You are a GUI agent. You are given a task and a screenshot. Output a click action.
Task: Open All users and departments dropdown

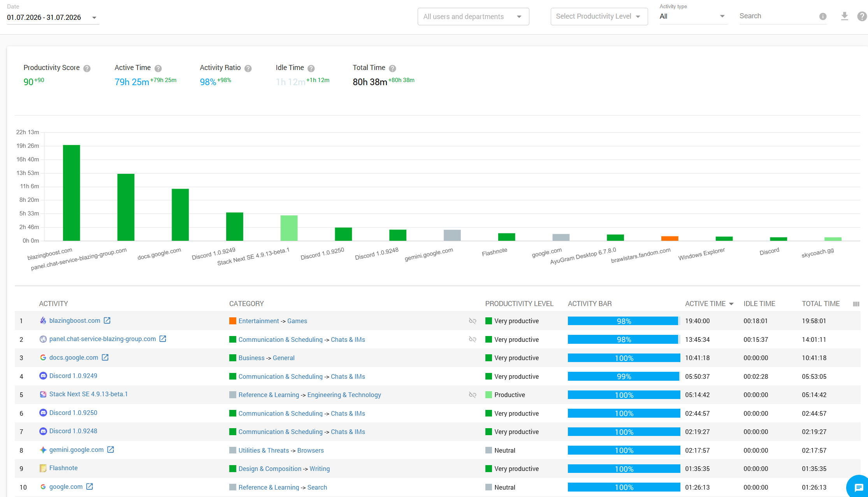(473, 17)
